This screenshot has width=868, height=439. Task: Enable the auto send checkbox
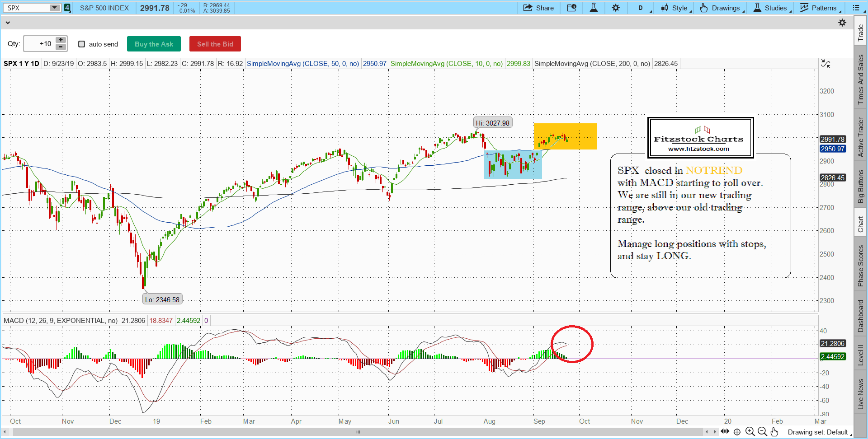[x=82, y=44]
